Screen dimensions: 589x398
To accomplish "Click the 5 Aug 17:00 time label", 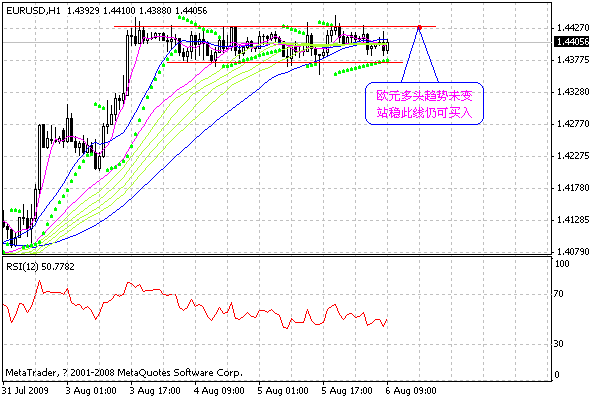I will tap(347, 390).
